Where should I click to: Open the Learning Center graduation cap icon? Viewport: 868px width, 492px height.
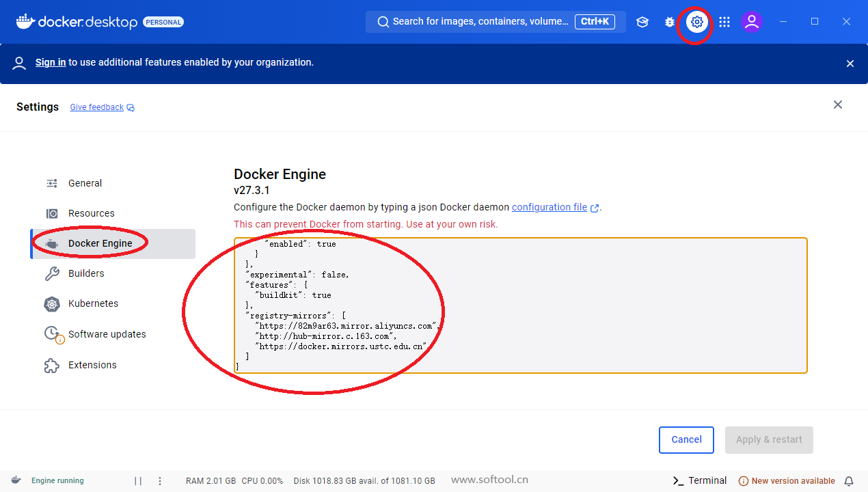click(642, 22)
